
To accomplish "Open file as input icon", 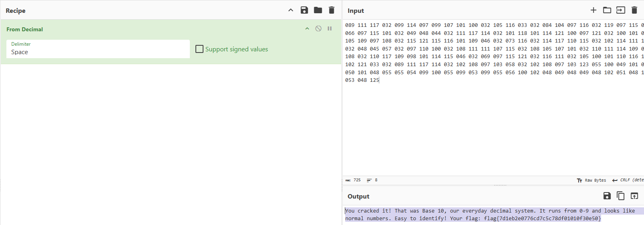I will coord(621,10).
